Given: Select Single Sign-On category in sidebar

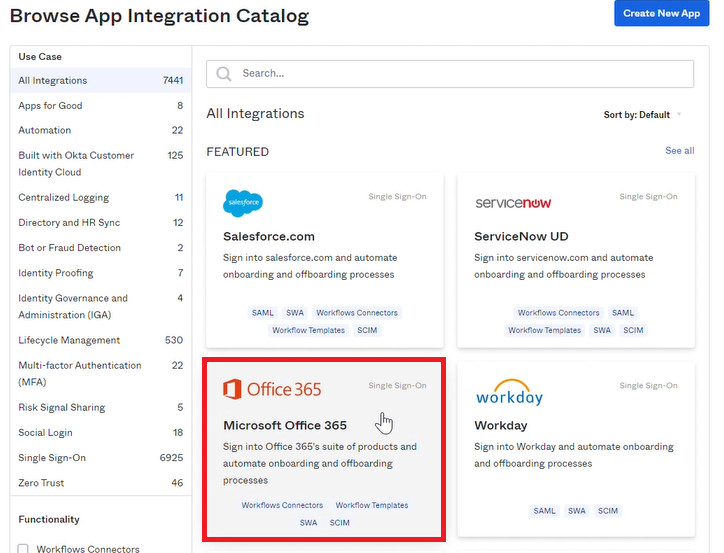Looking at the screenshot, I should (x=101, y=457).
